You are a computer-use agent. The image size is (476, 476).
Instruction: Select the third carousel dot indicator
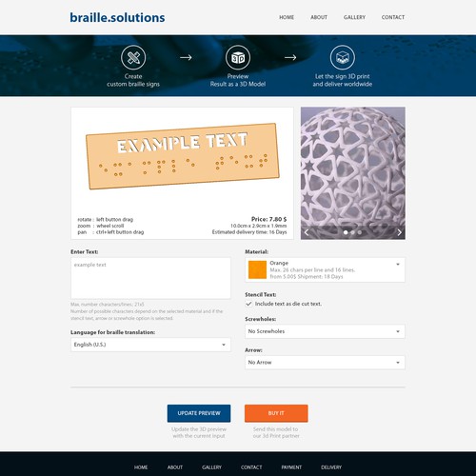[360, 232]
